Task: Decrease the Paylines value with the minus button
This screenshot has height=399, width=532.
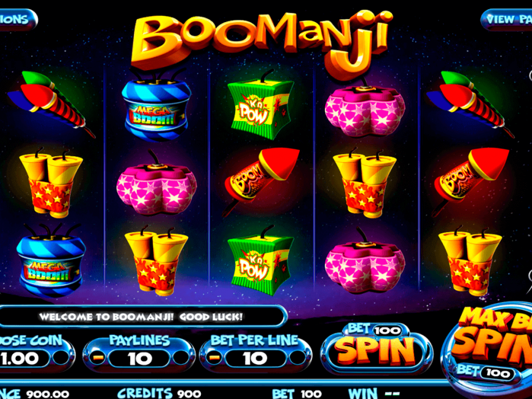Action: click(x=98, y=358)
